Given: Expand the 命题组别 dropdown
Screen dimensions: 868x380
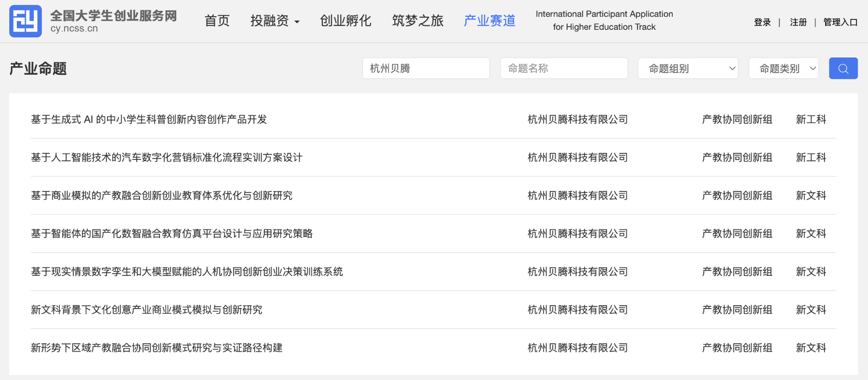Looking at the screenshot, I should point(688,68).
